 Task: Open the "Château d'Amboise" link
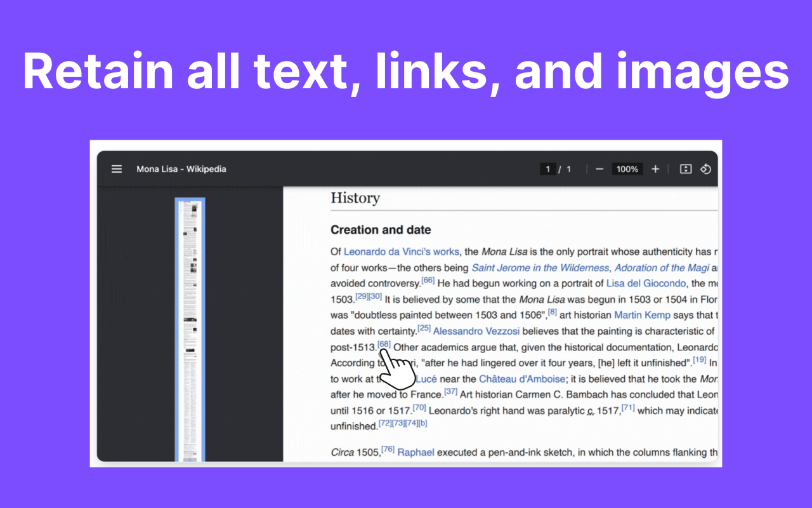pyautogui.click(x=522, y=379)
